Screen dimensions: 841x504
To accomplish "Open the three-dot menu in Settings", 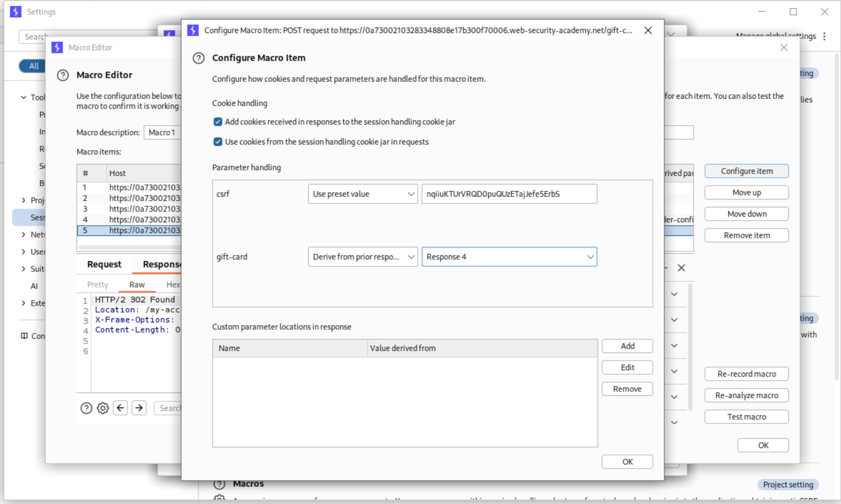I will (824, 37).
